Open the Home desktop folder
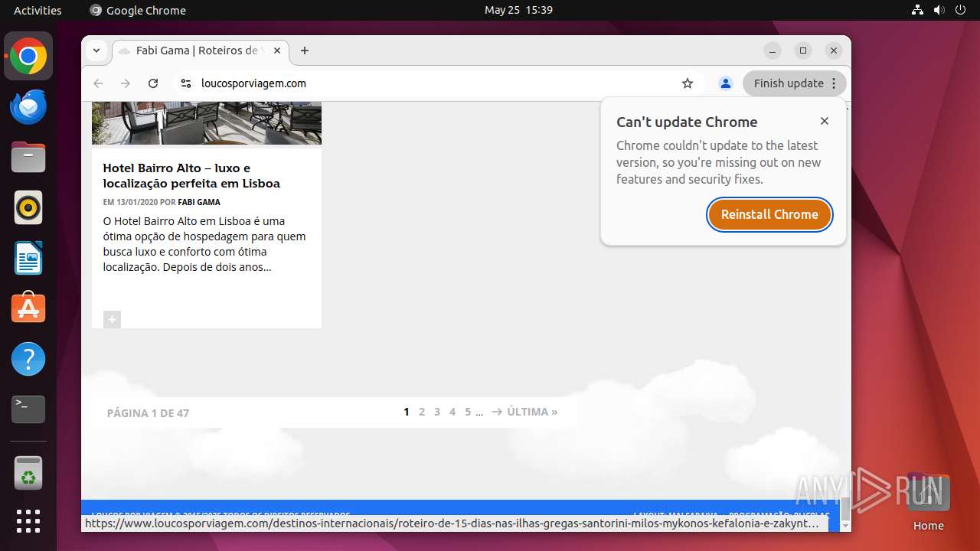This screenshot has width=980, height=551. click(928, 502)
